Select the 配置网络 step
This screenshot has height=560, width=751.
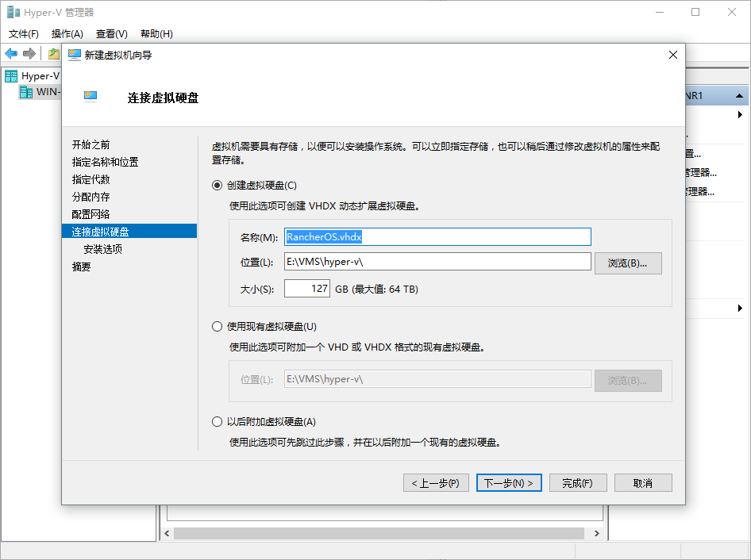[x=91, y=214]
